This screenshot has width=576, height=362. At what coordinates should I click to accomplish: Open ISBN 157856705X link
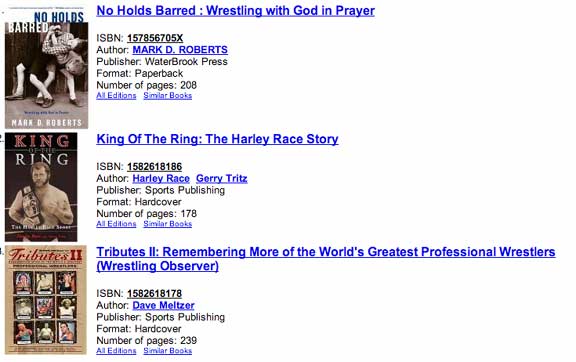[155, 38]
